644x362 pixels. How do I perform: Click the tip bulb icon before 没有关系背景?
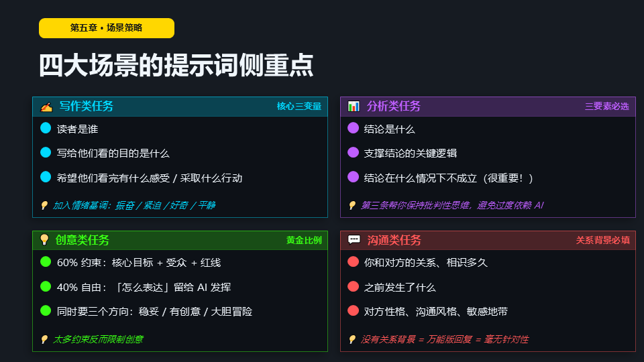point(352,340)
